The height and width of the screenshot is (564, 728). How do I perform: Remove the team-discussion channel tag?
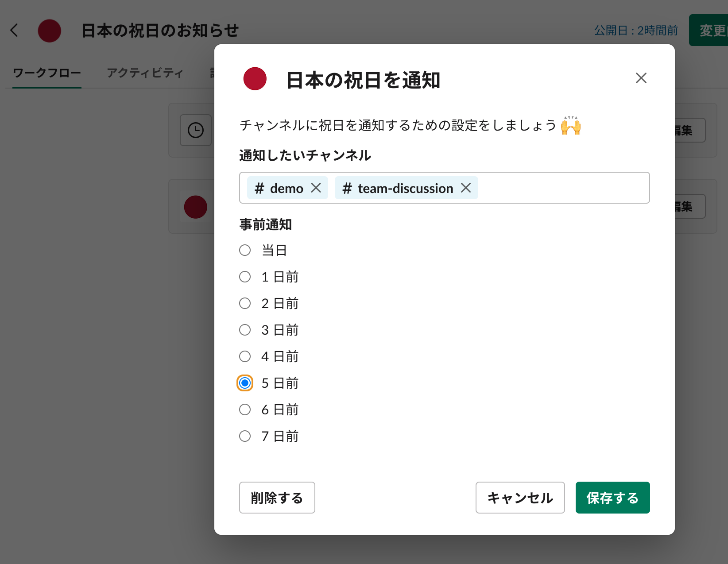pos(466,188)
